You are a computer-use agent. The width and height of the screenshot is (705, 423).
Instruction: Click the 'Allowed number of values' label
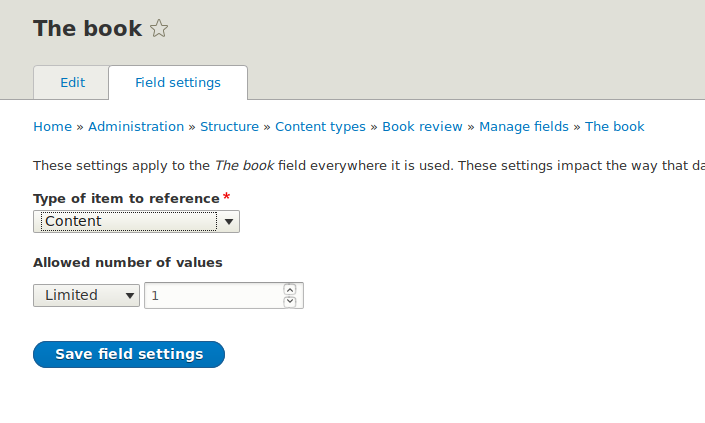128,263
